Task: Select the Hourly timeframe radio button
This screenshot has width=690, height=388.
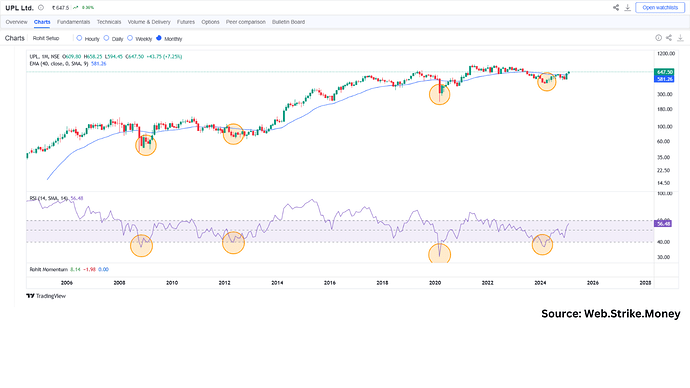Action: [x=79, y=38]
